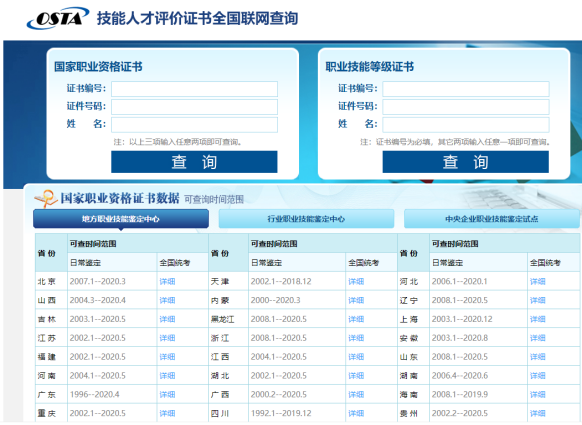Open 详细 link for 天津
Screen dimensions: 582x425
pyautogui.click(x=356, y=281)
